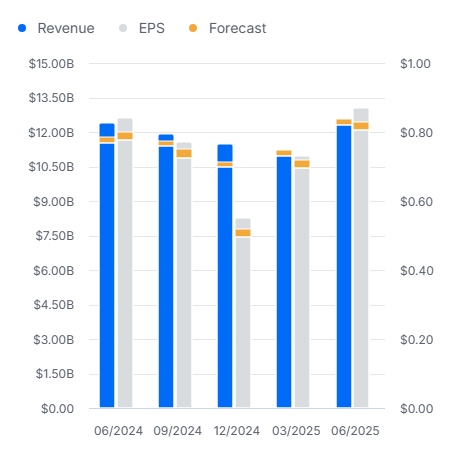The height and width of the screenshot is (455, 467).
Task: Select the 03/2025 blue revenue bar
Action: [x=284, y=282]
